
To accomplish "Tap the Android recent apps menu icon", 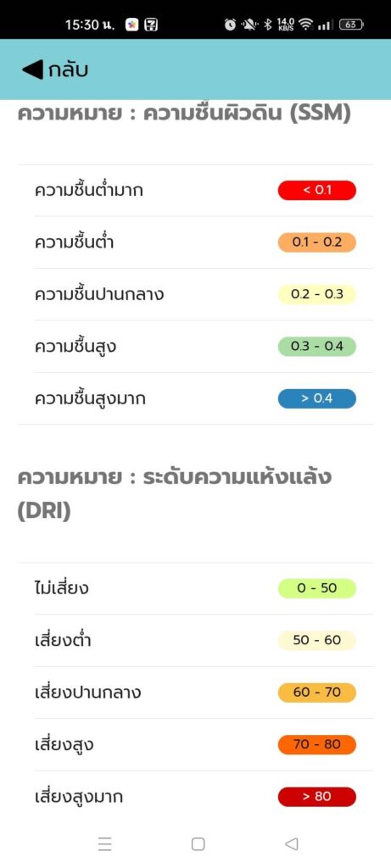I will [x=104, y=843].
